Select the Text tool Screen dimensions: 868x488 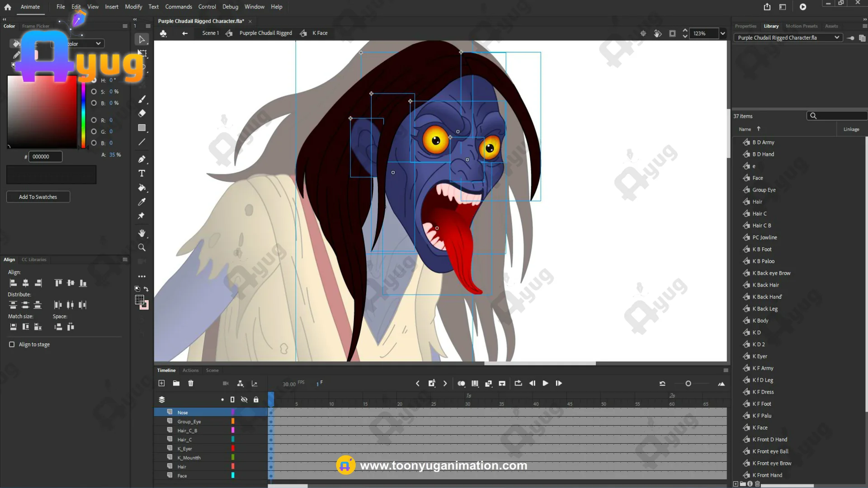pyautogui.click(x=142, y=174)
